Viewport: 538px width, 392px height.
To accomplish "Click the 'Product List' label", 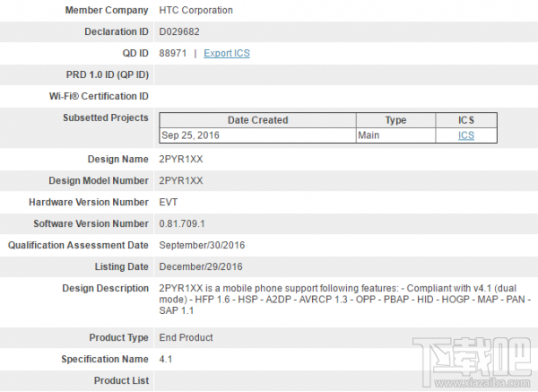I will click(x=121, y=380).
